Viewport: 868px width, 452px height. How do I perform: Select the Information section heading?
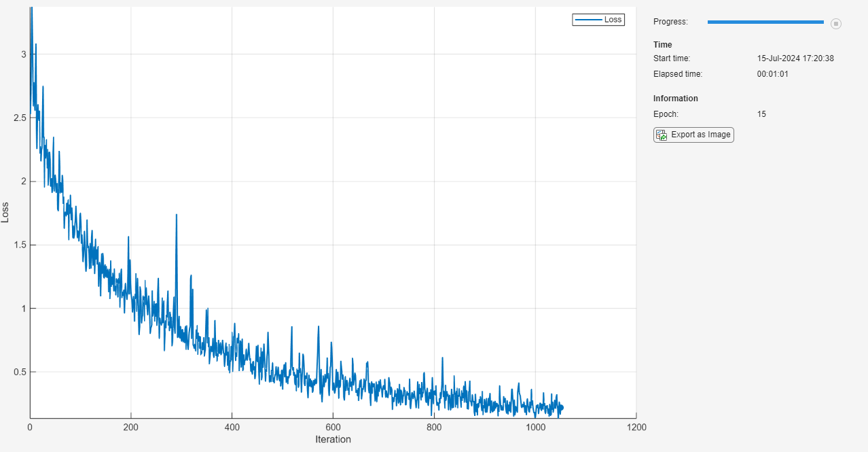click(675, 99)
